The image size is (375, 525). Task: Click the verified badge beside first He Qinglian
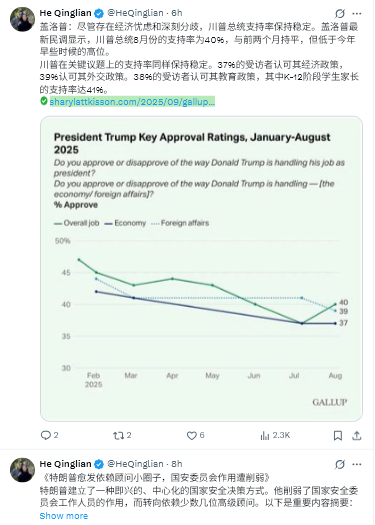click(99, 13)
